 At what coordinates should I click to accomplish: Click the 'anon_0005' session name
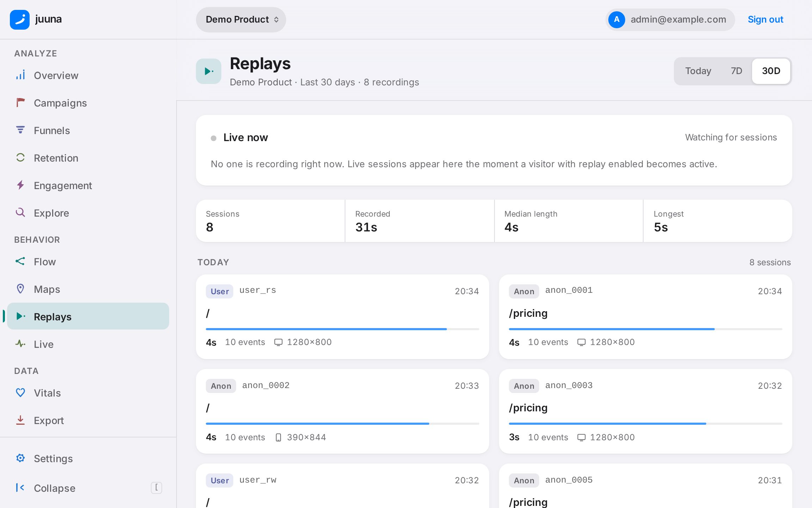point(569,480)
